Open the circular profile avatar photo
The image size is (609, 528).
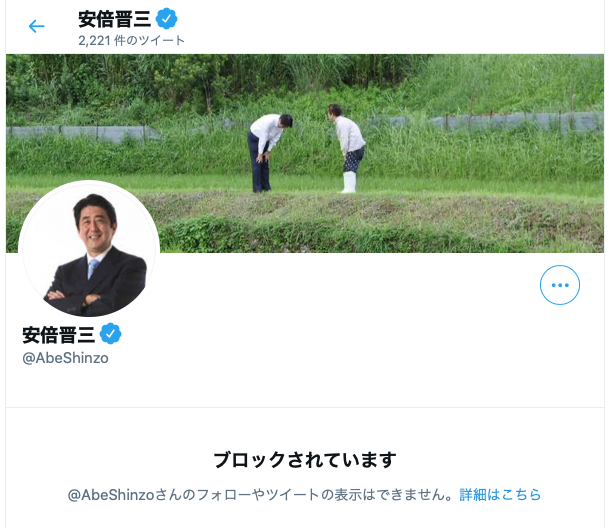click(89, 249)
